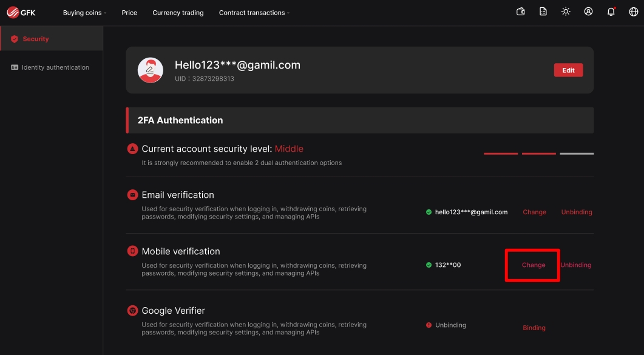Image resolution: width=644 pixels, height=355 pixels.
Task: Toggle light theme via sun icon
Action: tap(566, 12)
